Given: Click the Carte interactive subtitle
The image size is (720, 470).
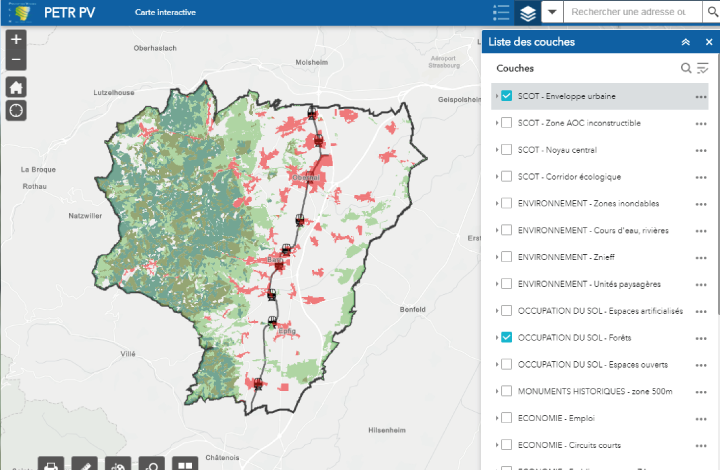Looking at the screenshot, I should pyautogui.click(x=165, y=12).
